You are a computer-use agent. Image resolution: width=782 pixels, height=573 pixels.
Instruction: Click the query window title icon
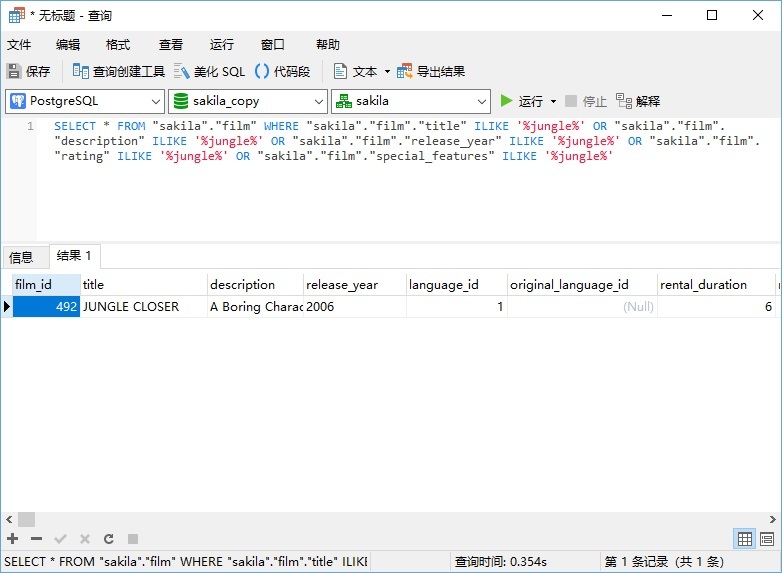pyautogui.click(x=16, y=15)
